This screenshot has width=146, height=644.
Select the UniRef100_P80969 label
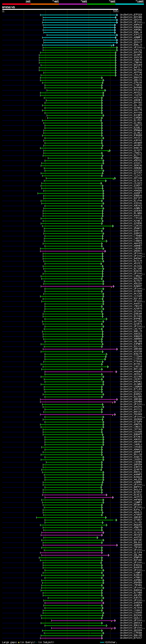tap(131, 414)
